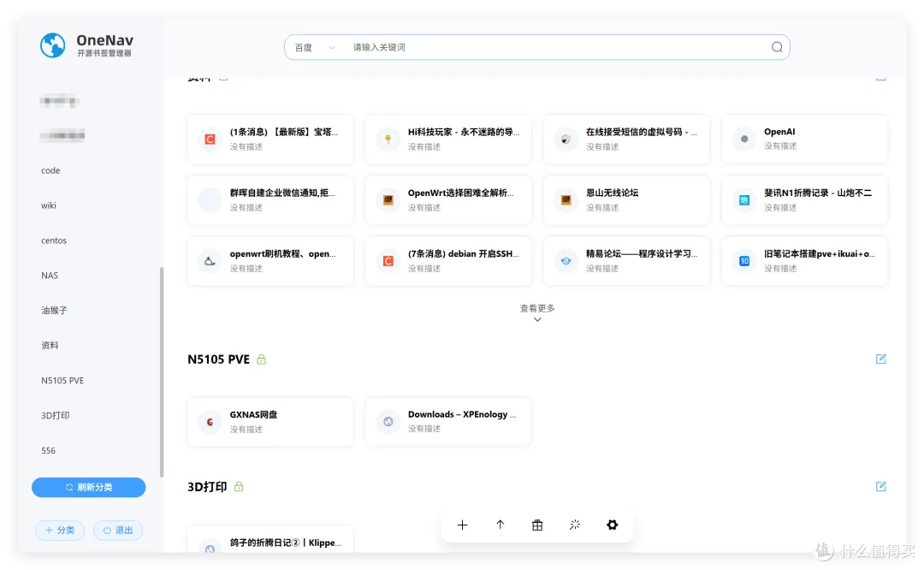Open the 鸽子的折腾日记 Klipper bookmark

[x=270, y=539]
